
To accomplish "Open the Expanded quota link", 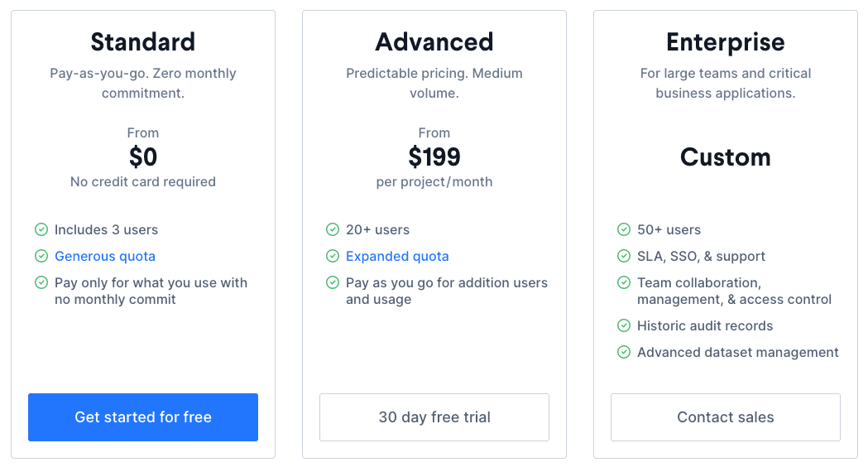I will point(397,256).
